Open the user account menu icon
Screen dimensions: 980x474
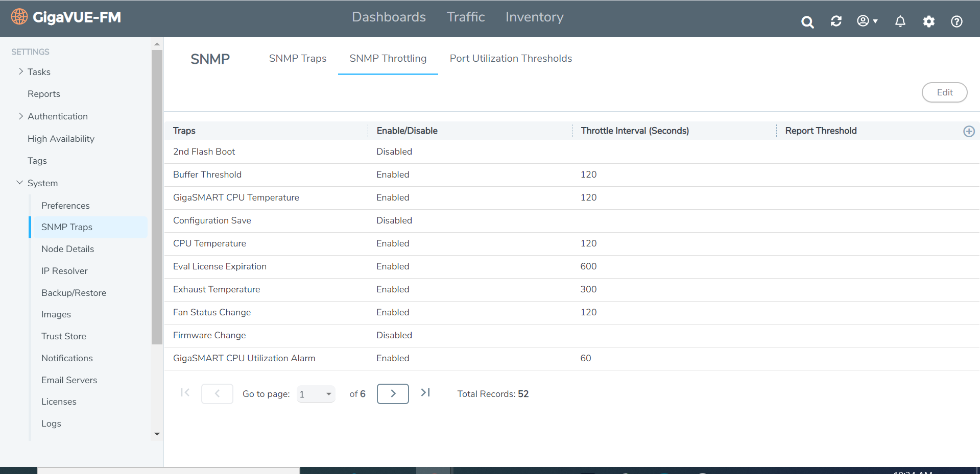point(867,21)
